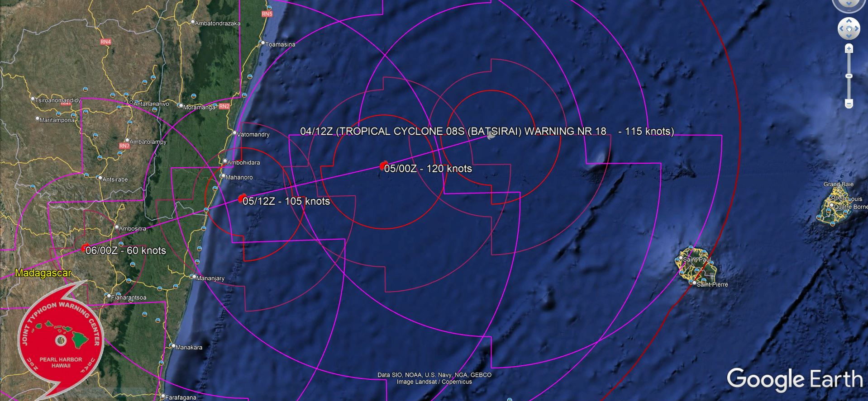Click the Grand Baie label
The width and height of the screenshot is (868, 401).
839,184
